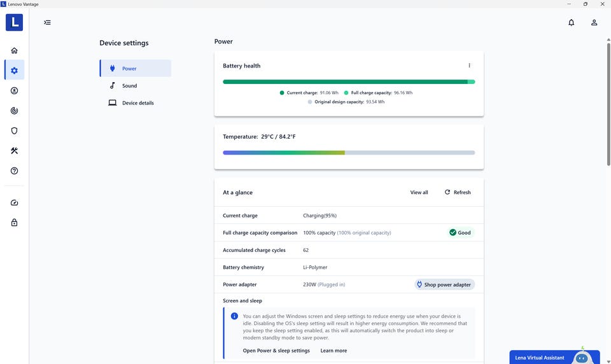The width and height of the screenshot is (611, 364).
Task: Select the Power settings tab
Action: 129,69
